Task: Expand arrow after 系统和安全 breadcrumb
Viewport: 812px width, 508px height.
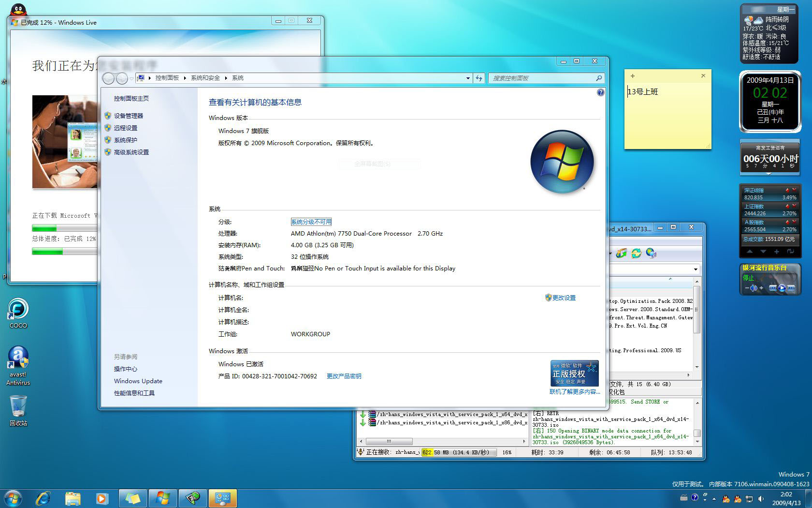Action: (226, 78)
